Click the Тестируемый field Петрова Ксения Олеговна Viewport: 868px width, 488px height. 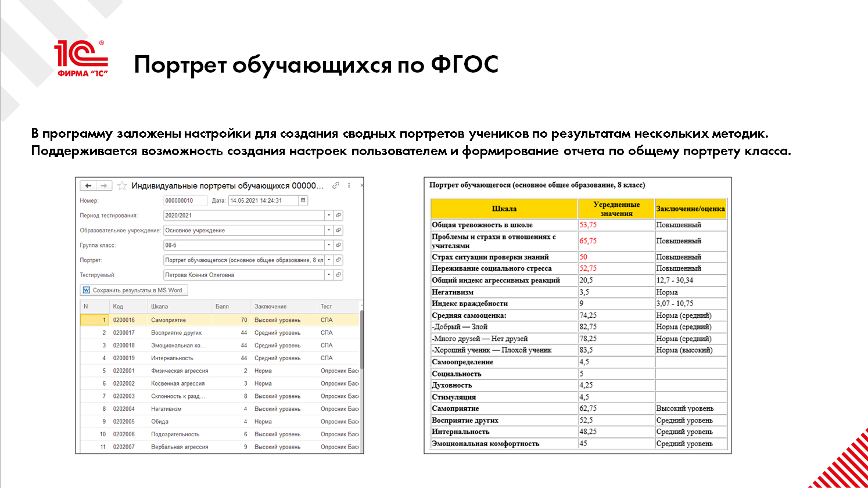(x=244, y=275)
